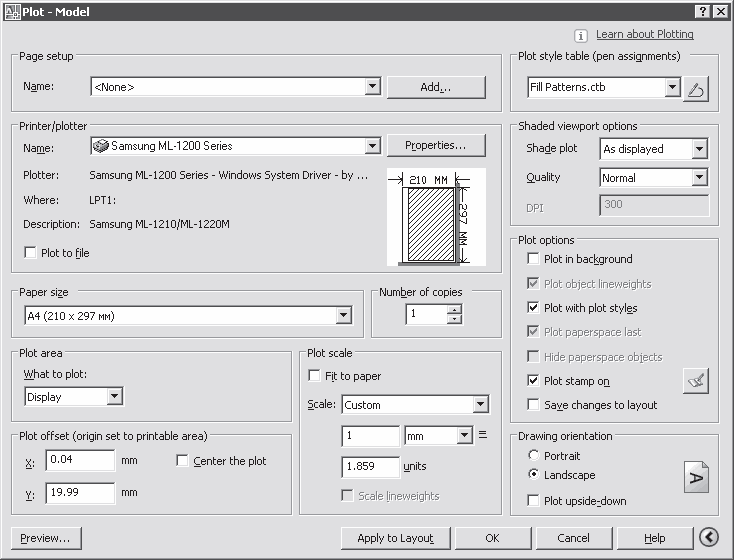The height and width of the screenshot is (560, 734).
Task: Select the Portrait orientation radio button
Action: click(533, 456)
